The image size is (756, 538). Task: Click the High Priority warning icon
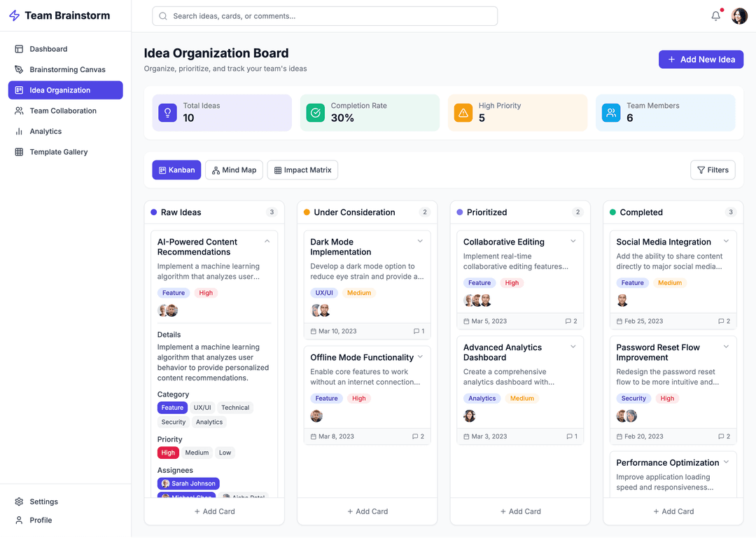pyautogui.click(x=463, y=113)
